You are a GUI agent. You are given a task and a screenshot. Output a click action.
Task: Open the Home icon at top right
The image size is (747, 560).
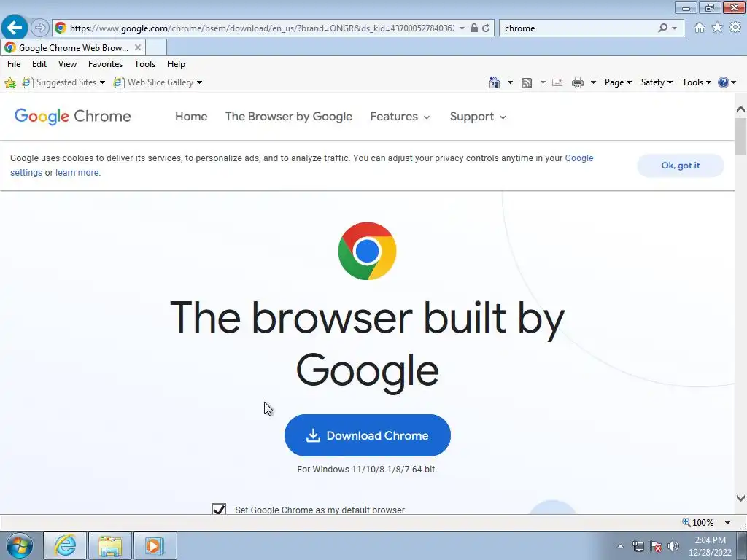click(700, 28)
